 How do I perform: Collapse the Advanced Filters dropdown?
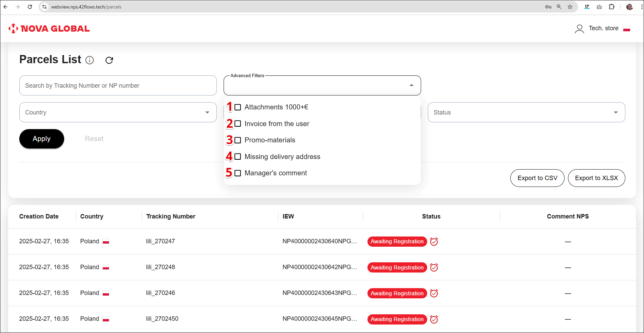pyautogui.click(x=411, y=85)
